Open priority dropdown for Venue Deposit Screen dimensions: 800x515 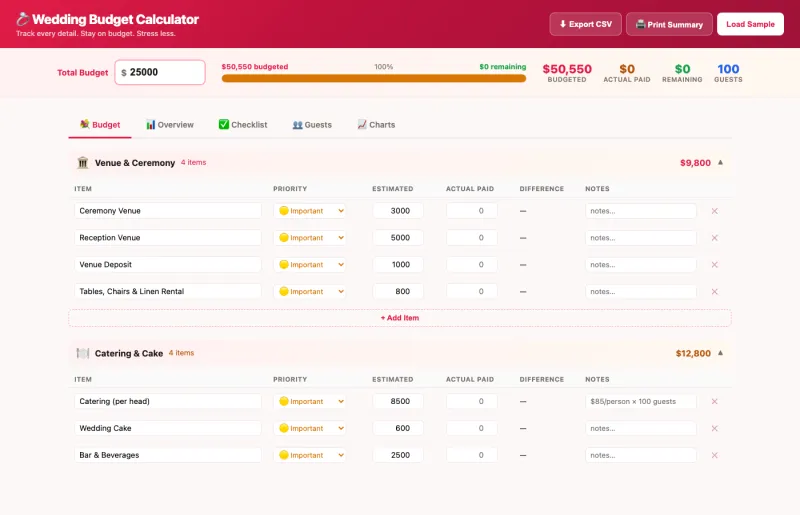point(311,265)
